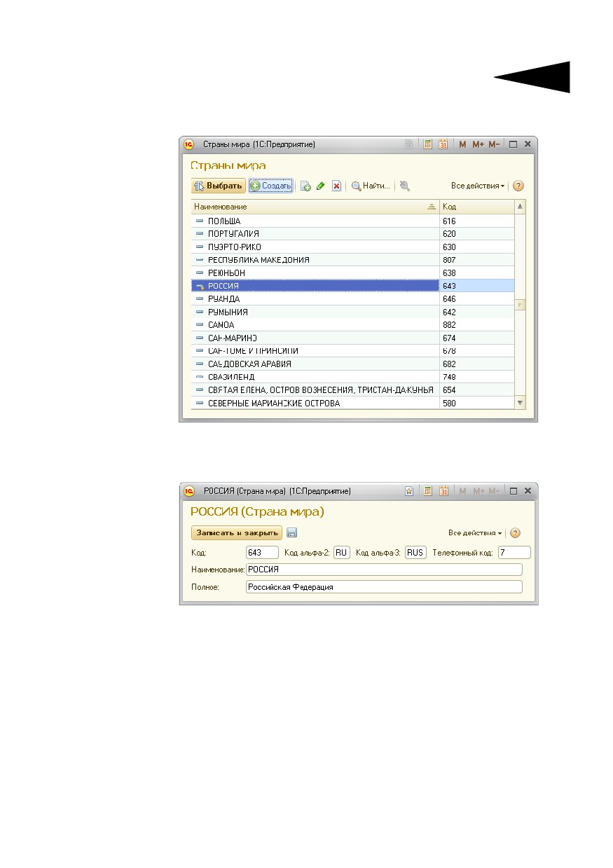Click the 1C logo icon in РОССИЯ title bar

[x=188, y=491]
